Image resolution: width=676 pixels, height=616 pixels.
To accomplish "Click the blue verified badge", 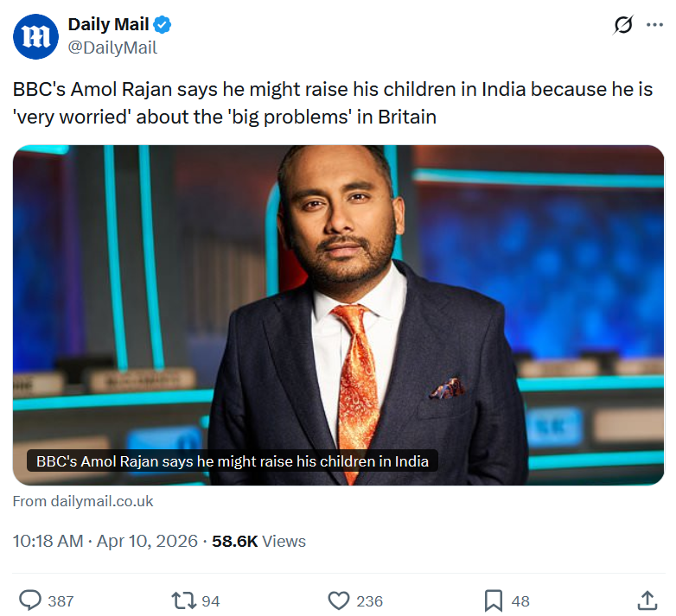I will point(163,25).
